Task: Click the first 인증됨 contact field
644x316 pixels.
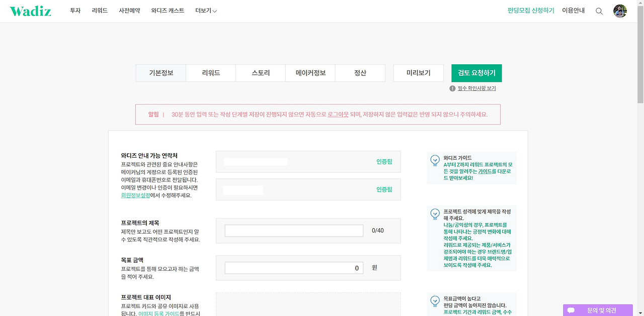Action: pos(308,162)
